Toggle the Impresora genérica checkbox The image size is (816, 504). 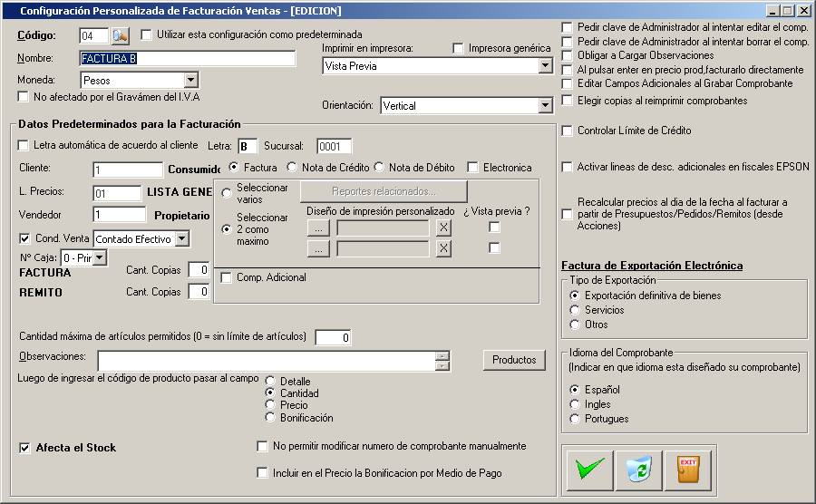[458, 48]
